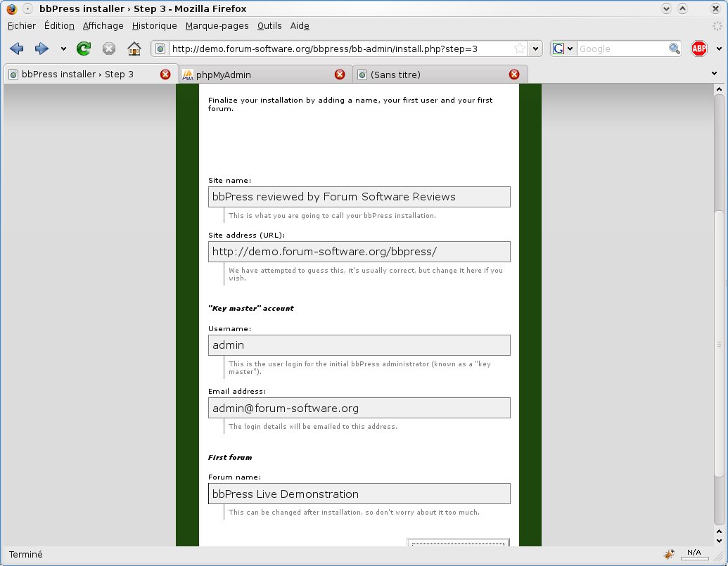
Task: Click the Adblock Plus ABP icon
Action: pos(698,49)
